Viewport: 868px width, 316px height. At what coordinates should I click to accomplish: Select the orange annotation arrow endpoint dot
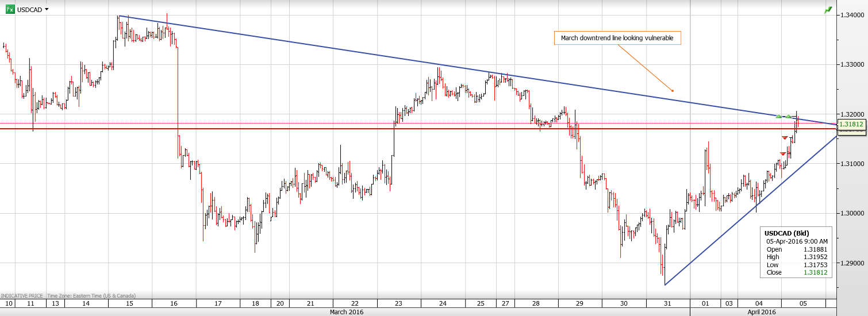(x=672, y=90)
